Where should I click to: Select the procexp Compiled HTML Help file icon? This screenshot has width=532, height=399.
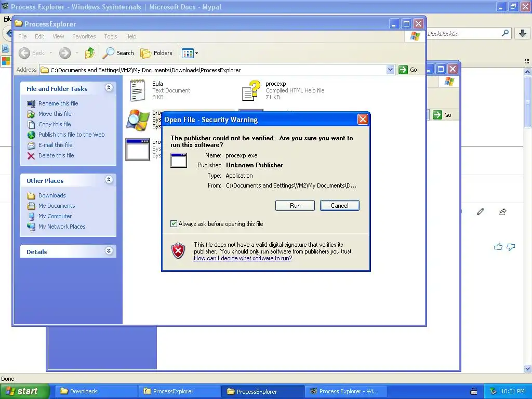point(251,90)
